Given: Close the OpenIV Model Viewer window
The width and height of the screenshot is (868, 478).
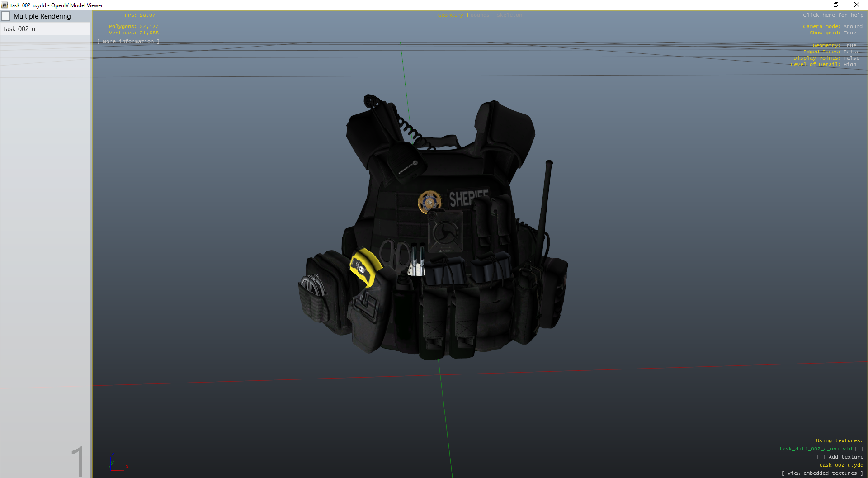Looking at the screenshot, I should (x=857, y=5).
